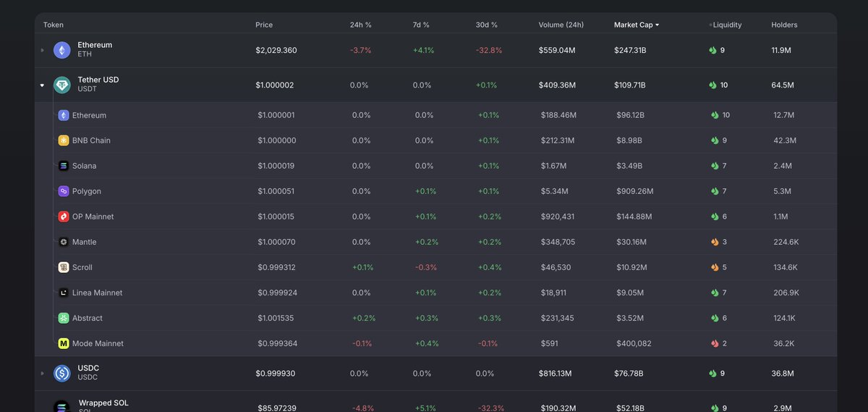The width and height of the screenshot is (868, 412).
Task: Click Scroll price $0.999312
Action: click(x=276, y=267)
